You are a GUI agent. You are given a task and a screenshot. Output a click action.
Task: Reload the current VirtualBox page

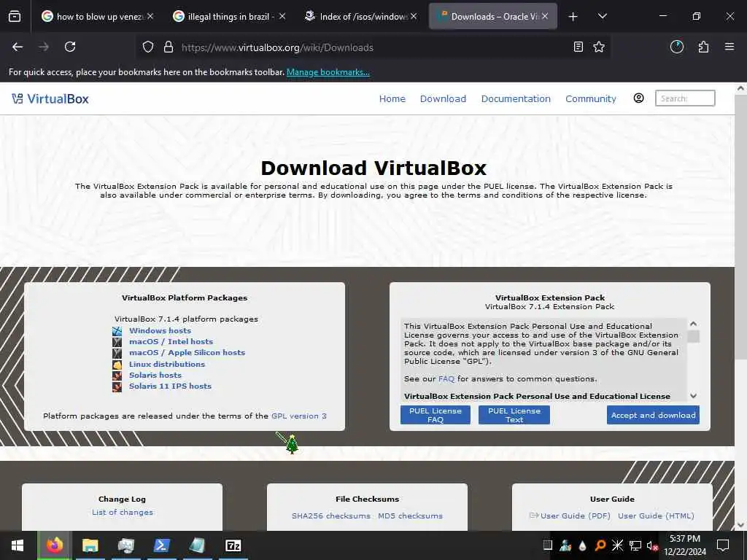coord(70,47)
